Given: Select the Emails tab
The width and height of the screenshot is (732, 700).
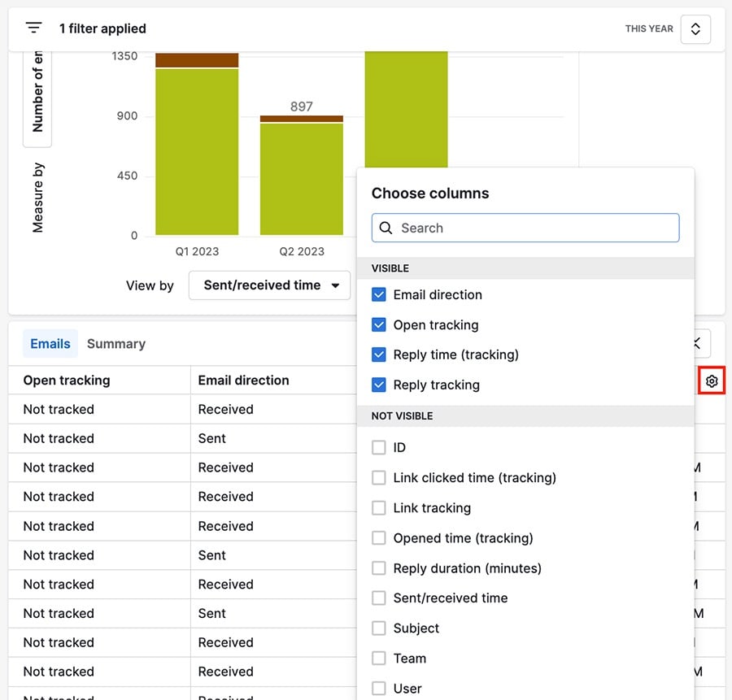Looking at the screenshot, I should click(50, 343).
